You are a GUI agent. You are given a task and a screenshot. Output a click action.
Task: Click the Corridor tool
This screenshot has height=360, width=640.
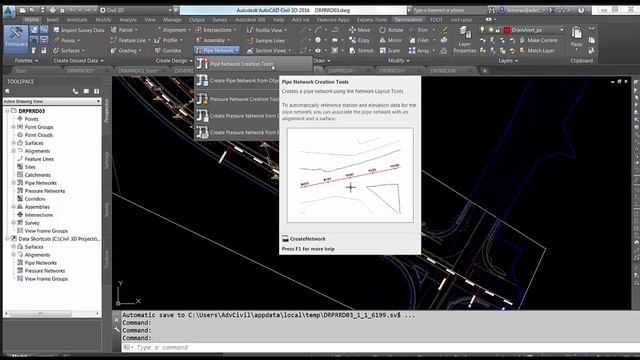(x=168, y=51)
